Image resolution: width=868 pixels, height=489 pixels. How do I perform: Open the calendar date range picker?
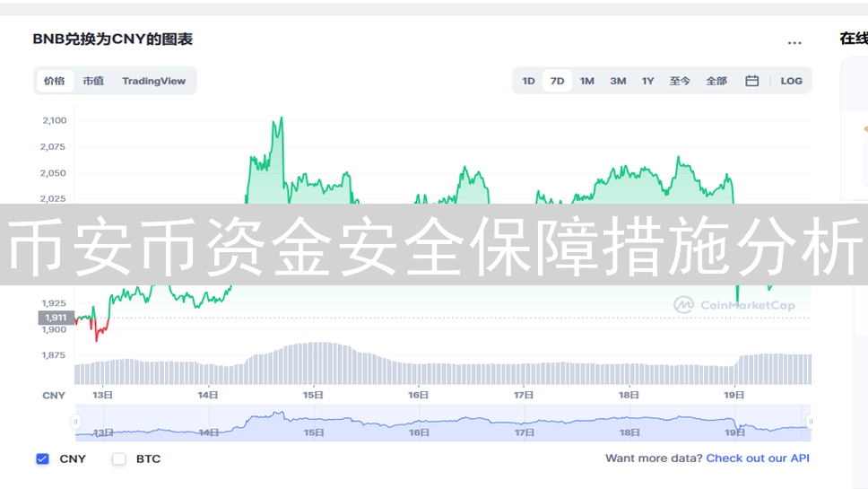(751, 81)
